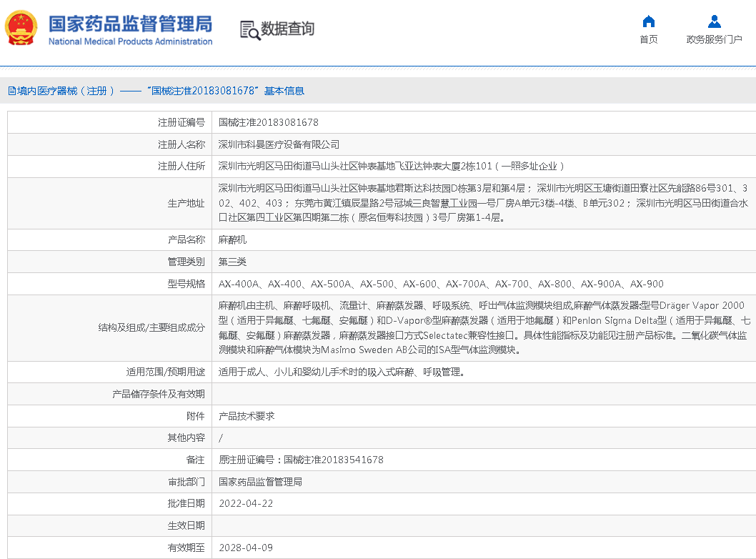Click the expiry date 2028-04-09
The height and width of the screenshot is (559, 756).
(x=246, y=548)
